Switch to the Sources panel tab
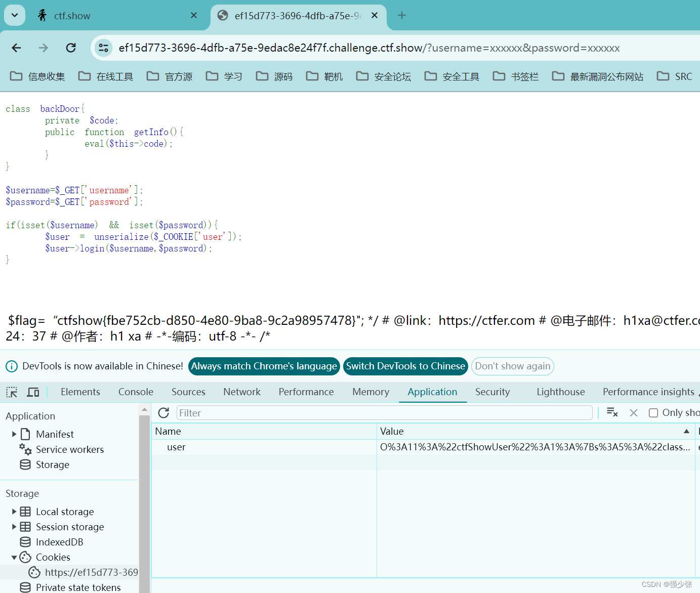Image resolution: width=700 pixels, height=593 pixels. (188, 392)
